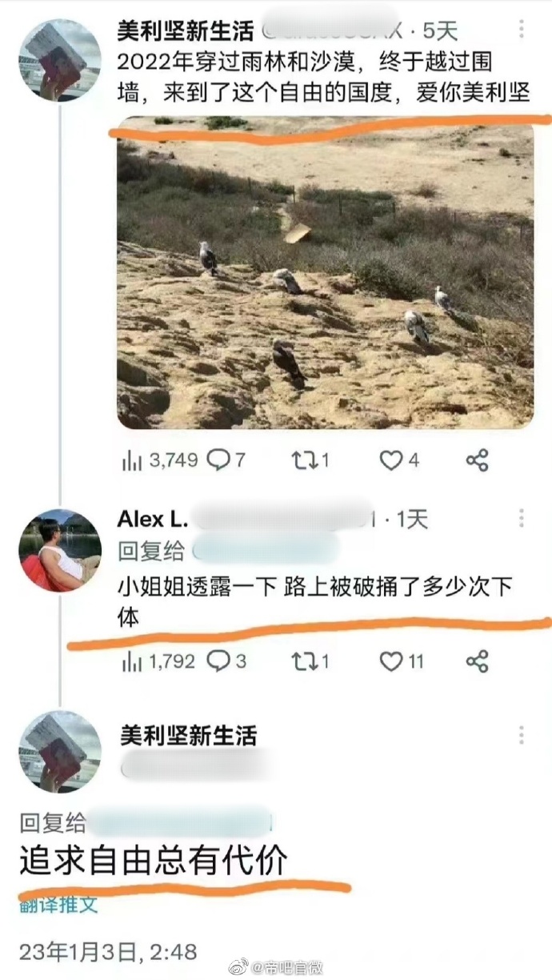The image size is (552, 980).
Task: Open the first tweet's views analytics icon
Action: pos(131,460)
